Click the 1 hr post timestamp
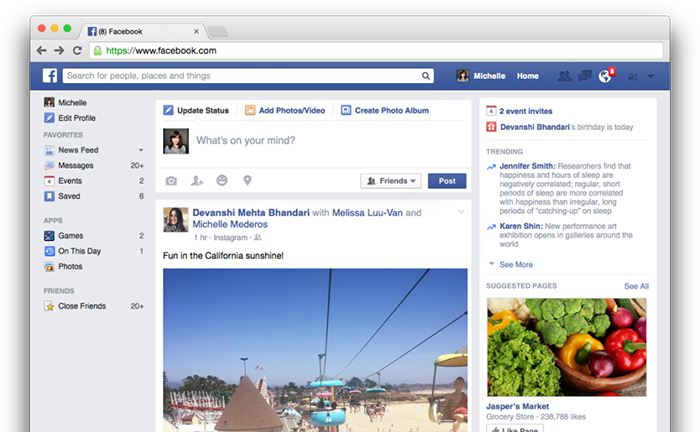Screen dimensions: 700x432 (x=200, y=237)
